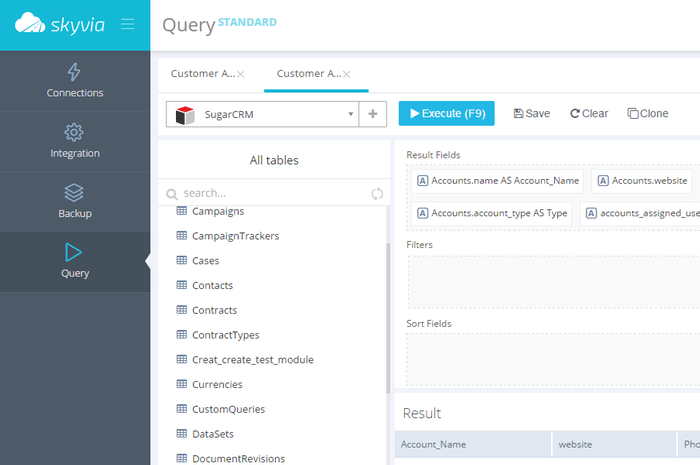This screenshot has width=700, height=465.
Task: Select the active second Customer A... tab
Action: point(308,74)
